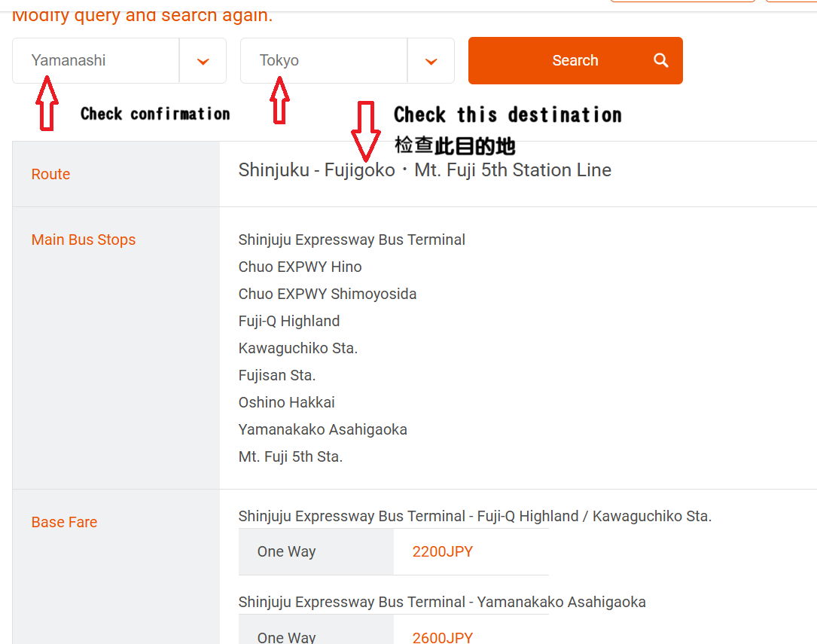Screen dimensions: 817x644
Task: Select Mt. Fuji 5th Sta. stop
Action: pos(290,456)
